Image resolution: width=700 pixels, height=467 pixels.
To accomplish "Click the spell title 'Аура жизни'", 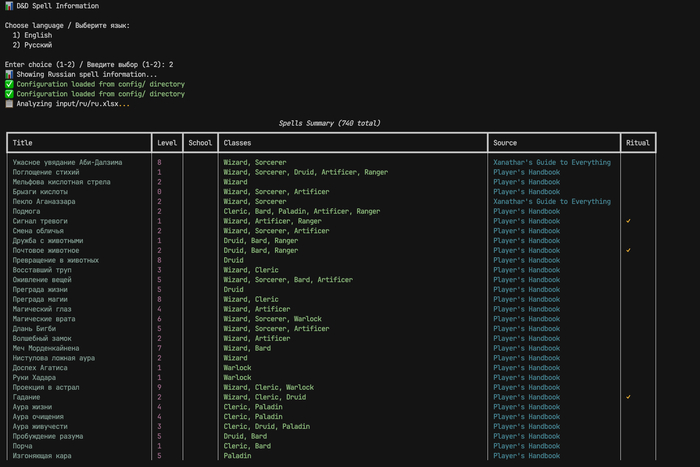I will coord(32,407).
